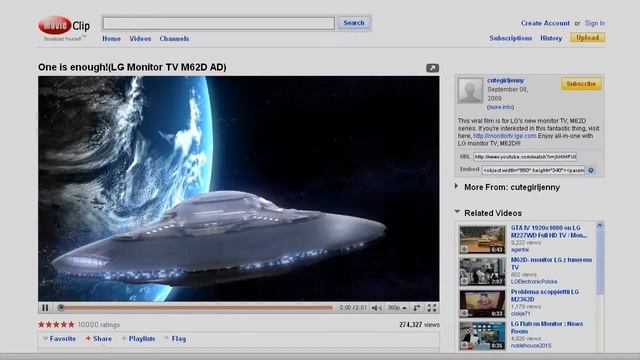The width and height of the screenshot is (640, 360).
Task: Click the expand player size icon
Action: (x=417, y=308)
